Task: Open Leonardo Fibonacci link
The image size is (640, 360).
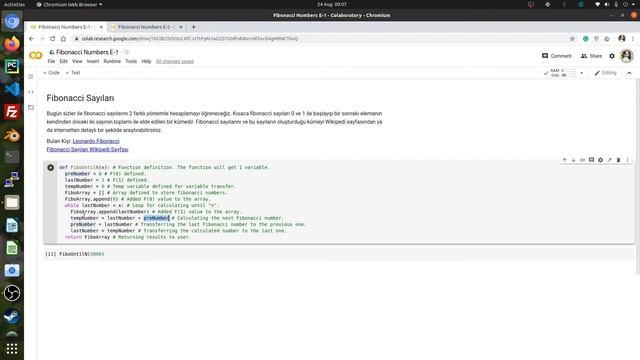Action: click(x=96, y=141)
